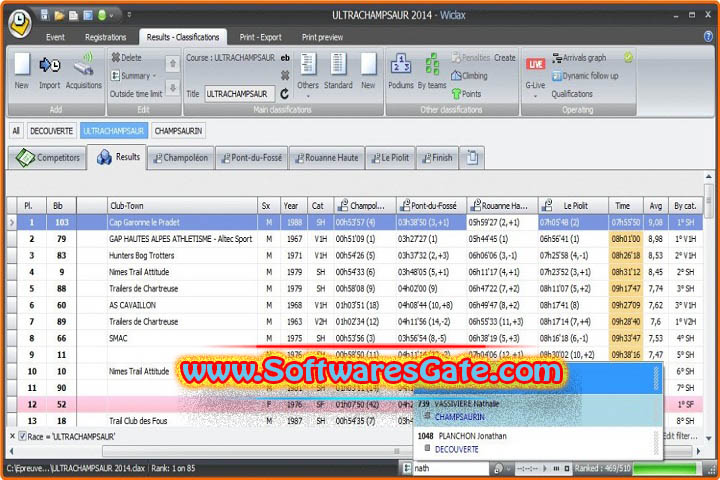This screenshot has width=720, height=480.
Task: Close the active race filter with X
Action: 12,436
